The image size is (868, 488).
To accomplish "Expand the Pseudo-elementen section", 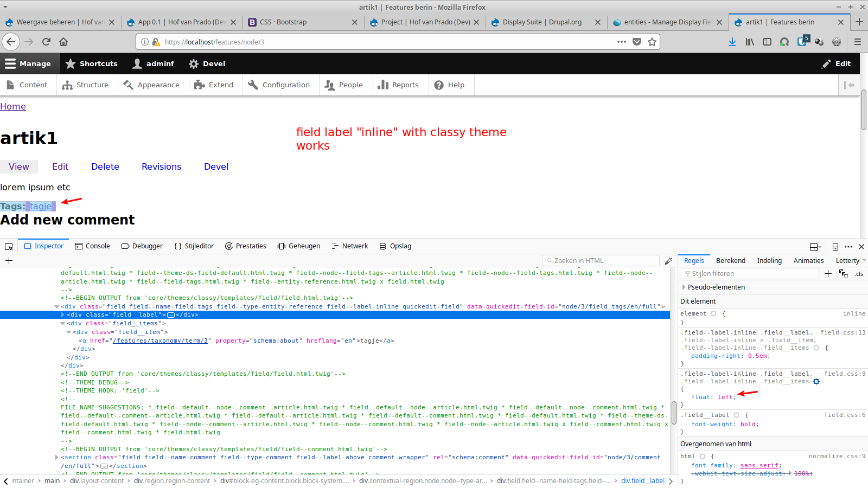I will (x=684, y=287).
